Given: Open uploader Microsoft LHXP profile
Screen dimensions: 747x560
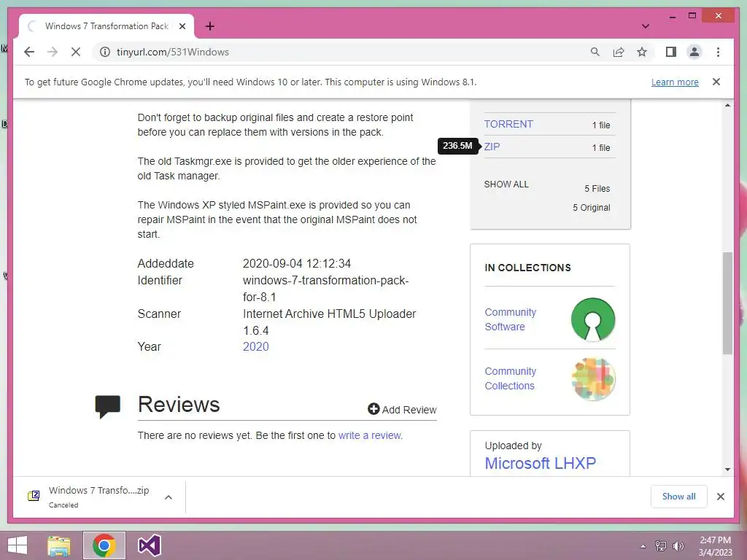Looking at the screenshot, I should point(541,463).
